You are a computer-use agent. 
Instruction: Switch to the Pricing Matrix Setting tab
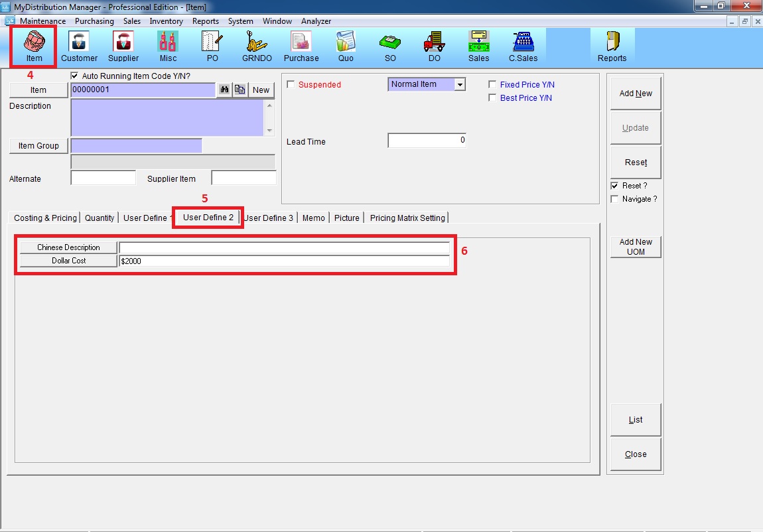tap(407, 218)
